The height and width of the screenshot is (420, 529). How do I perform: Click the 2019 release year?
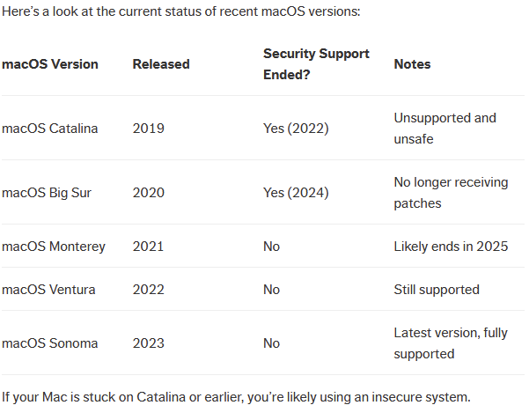(148, 129)
